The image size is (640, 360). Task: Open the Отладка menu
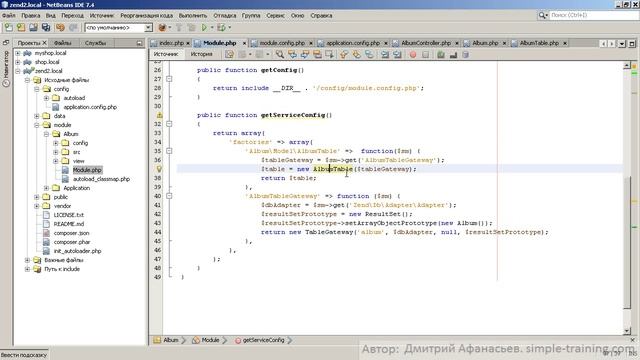224,15
